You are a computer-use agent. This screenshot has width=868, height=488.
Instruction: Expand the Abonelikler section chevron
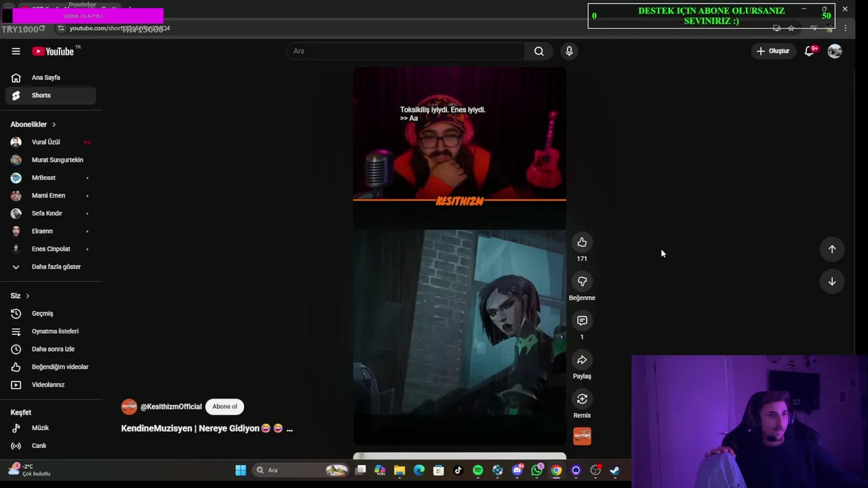point(54,125)
